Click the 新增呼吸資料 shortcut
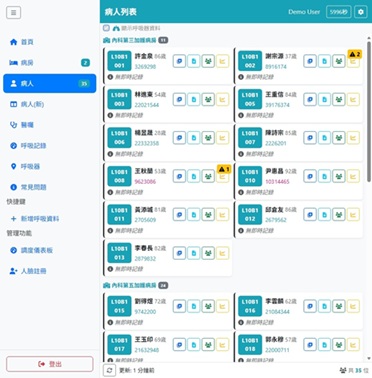The height and width of the screenshot is (378, 372). (50, 219)
